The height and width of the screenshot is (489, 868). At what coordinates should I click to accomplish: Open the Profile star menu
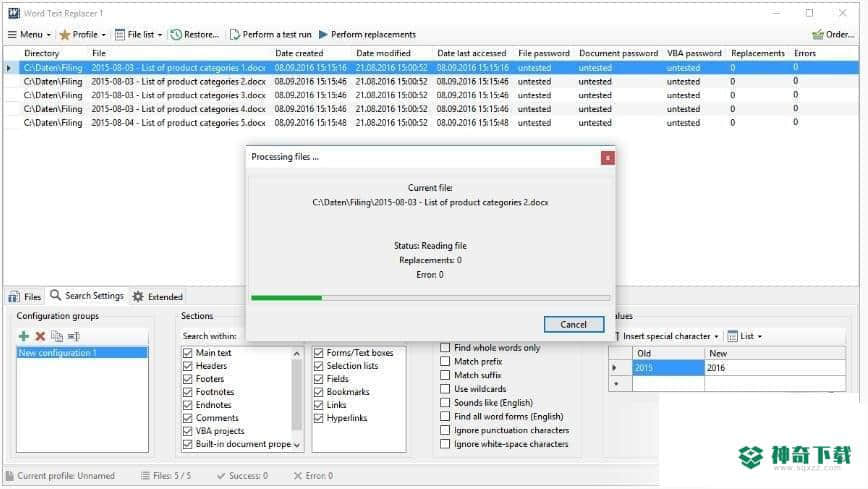tap(82, 34)
